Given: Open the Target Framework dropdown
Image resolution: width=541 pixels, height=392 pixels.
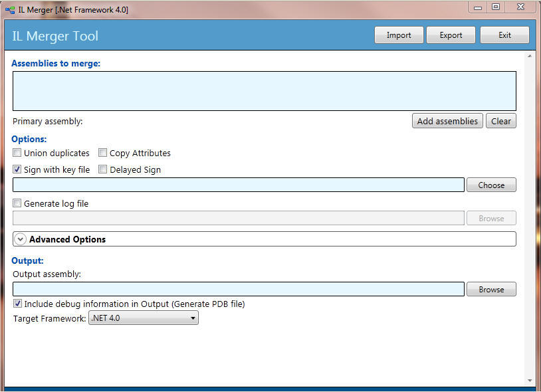Looking at the screenshot, I should click(x=193, y=318).
